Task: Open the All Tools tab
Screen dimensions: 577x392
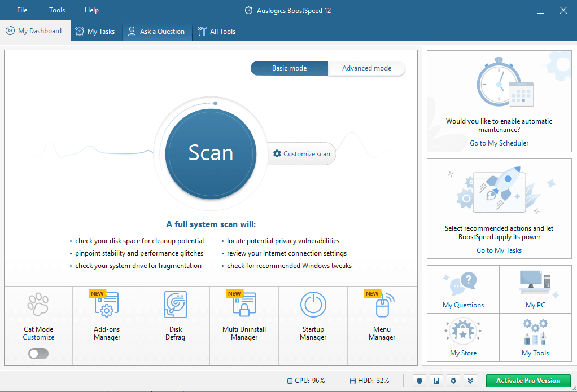Action: coord(217,31)
